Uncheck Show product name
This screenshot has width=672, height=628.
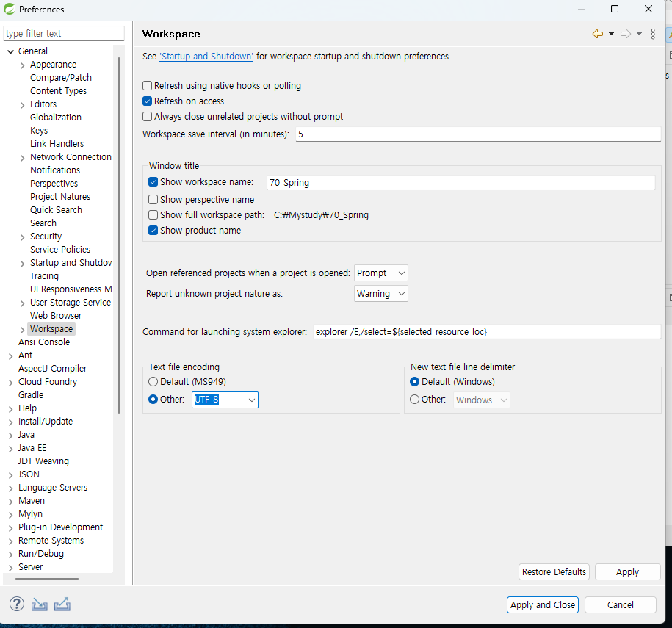click(153, 230)
